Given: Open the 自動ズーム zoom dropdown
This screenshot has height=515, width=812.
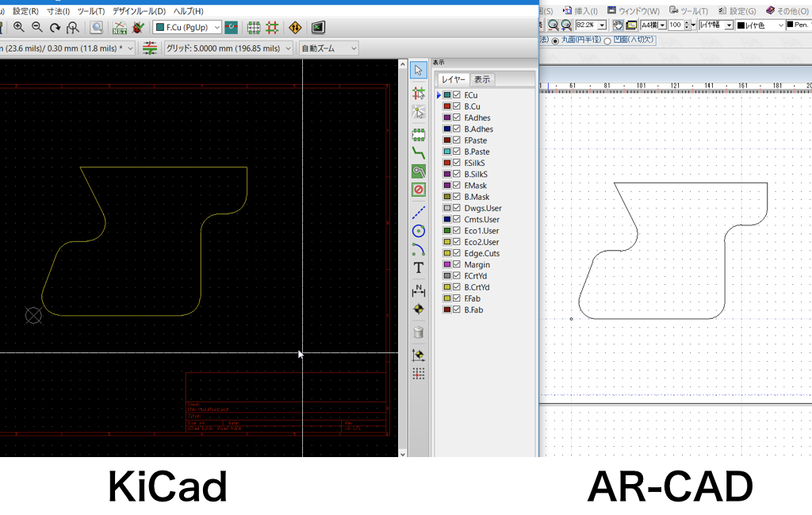Looking at the screenshot, I should [328, 48].
